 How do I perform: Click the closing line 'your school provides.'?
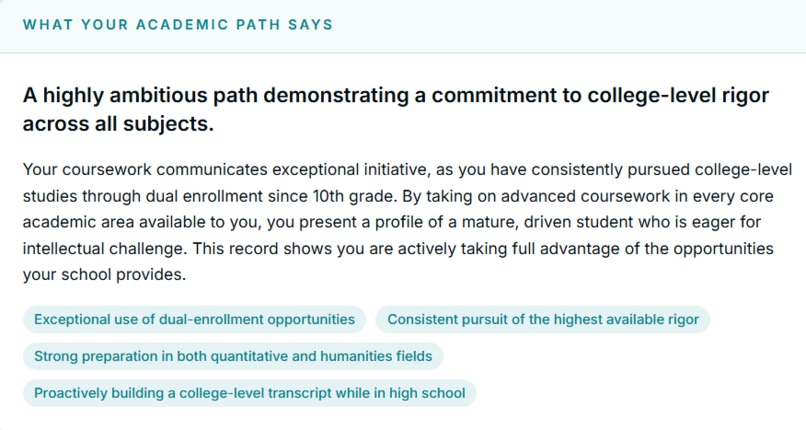click(104, 275)
